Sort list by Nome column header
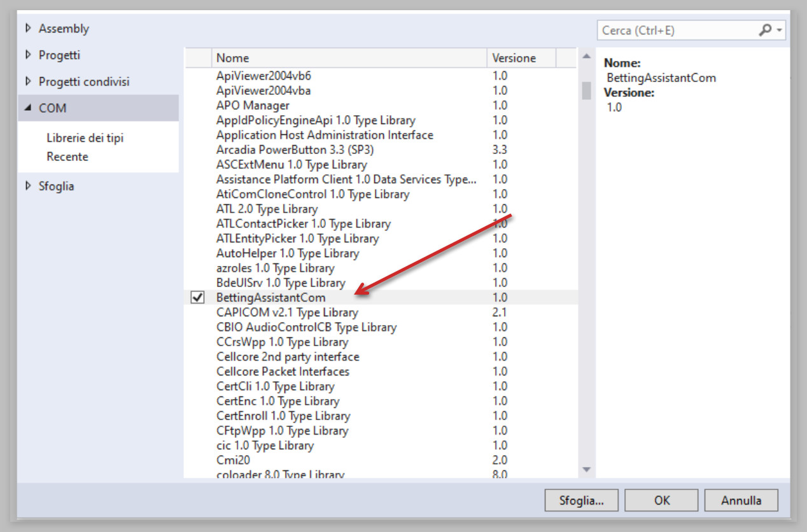 (349, 58)
